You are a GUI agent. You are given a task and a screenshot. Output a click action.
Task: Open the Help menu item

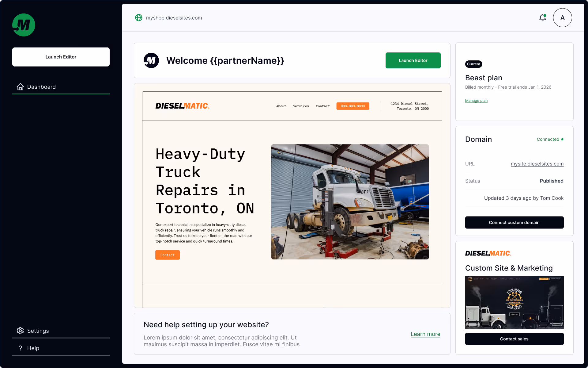click(x=33, y=348)
